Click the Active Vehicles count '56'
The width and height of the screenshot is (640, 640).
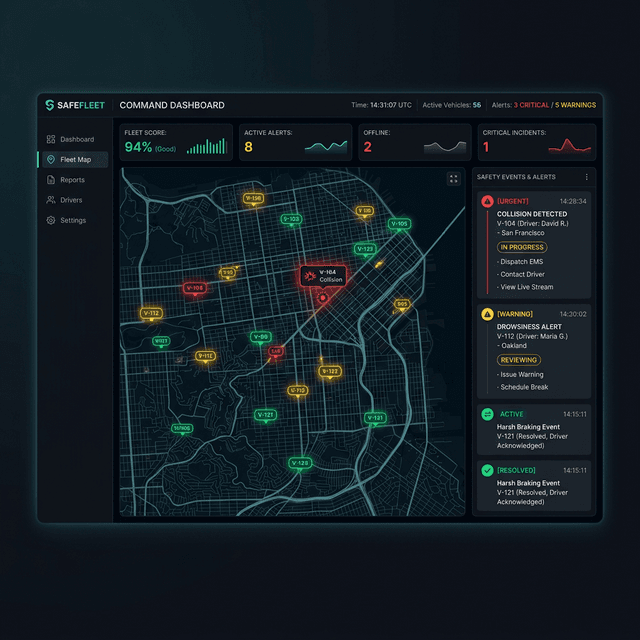pos(477,105)
